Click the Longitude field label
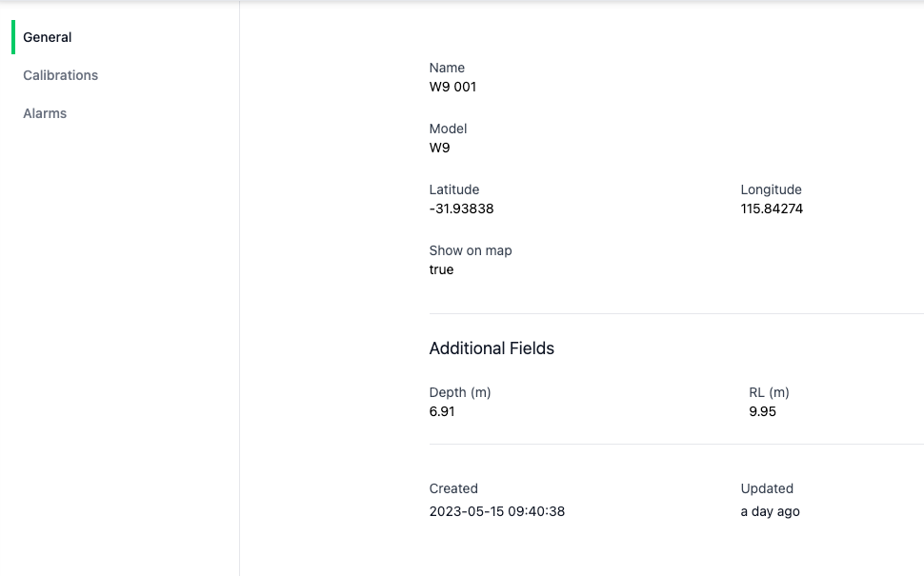The width and height of the screenshot is (924, 576). coord(771,189)
